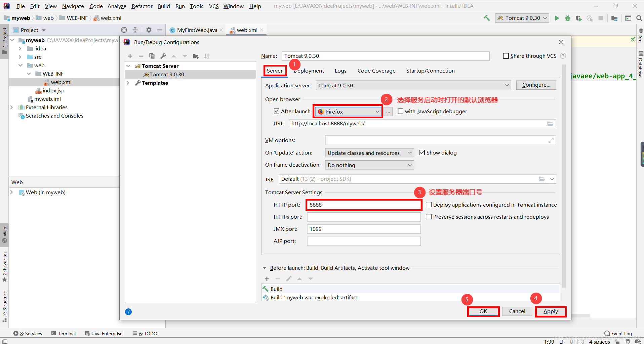Click the Debug bug icon
Viewport: 644px width, 344px height.
point(568,18)
